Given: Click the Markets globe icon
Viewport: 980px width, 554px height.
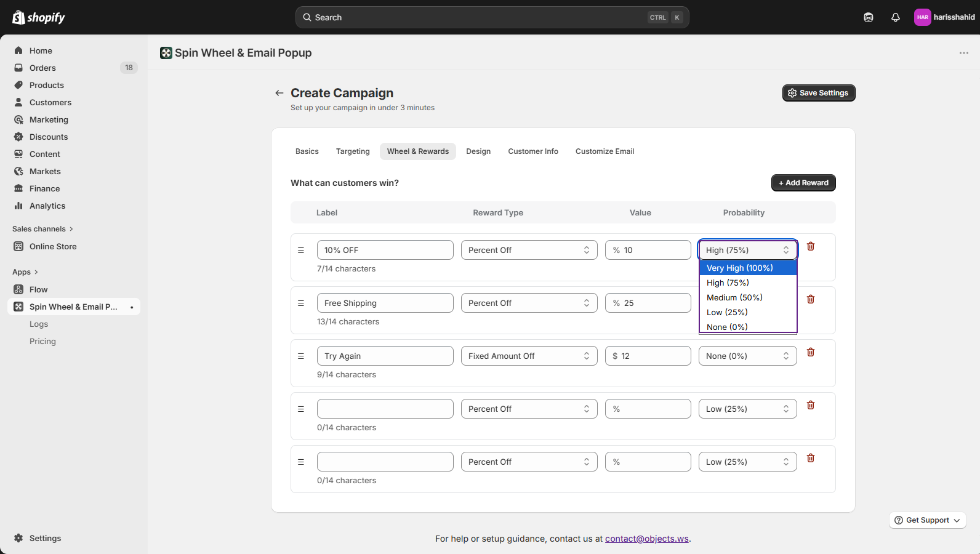Looking at the screenshot, I should tap(18, 171).
